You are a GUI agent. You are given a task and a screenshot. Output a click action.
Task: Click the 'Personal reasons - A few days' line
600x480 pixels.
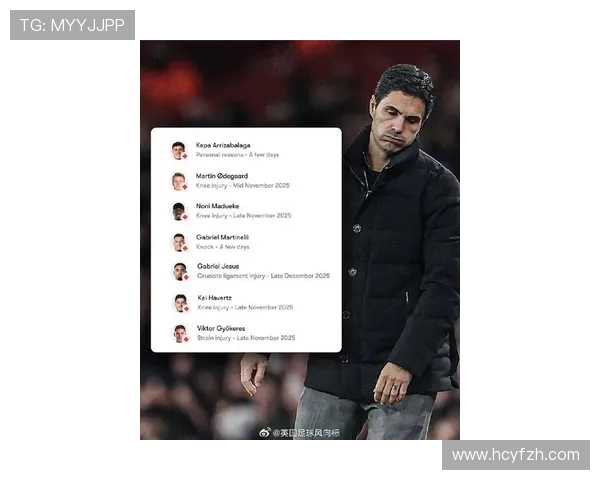(237, 155)
